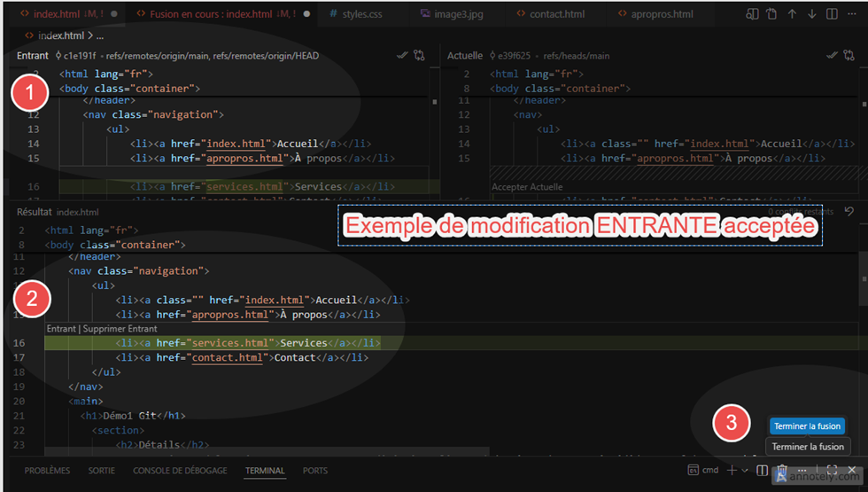Click the compare icon in the Actuelle pane header

point(849,55)
